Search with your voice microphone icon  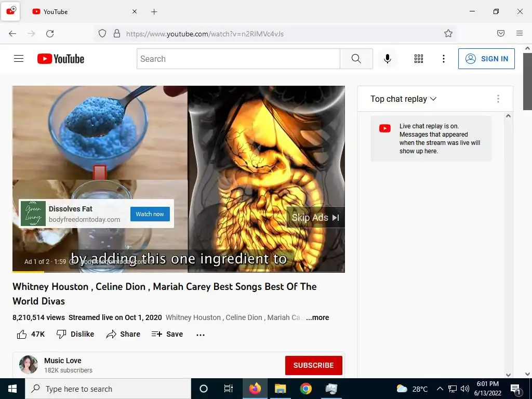(387, 59)
